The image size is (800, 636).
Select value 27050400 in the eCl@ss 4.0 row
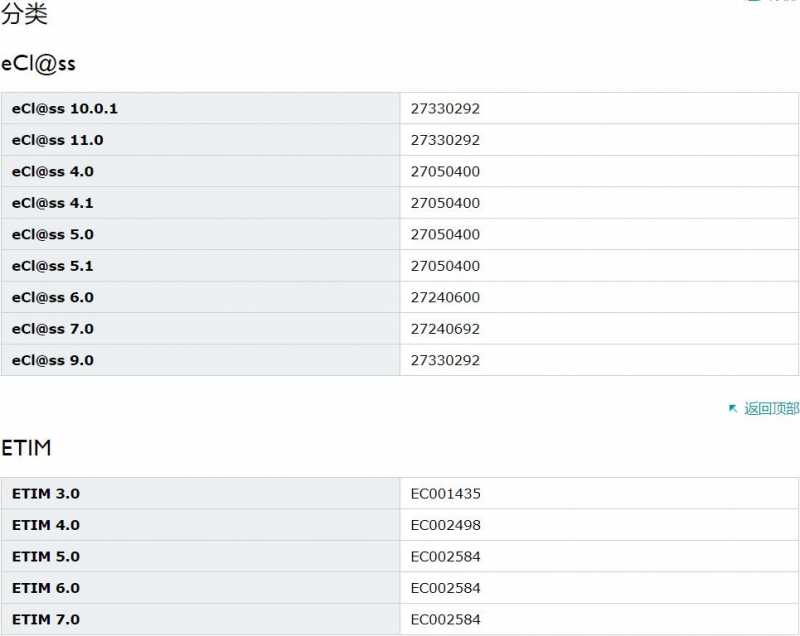click(x=445, y=171)
